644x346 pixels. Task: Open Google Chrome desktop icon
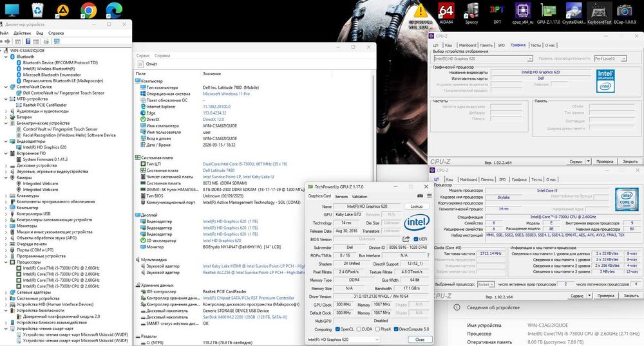(x=88, y=10)
